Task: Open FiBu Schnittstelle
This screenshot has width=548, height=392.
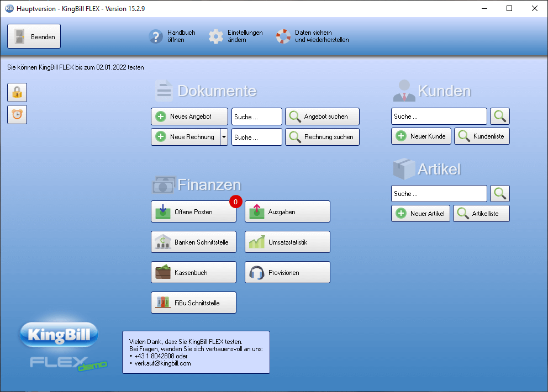Action: 193,303
